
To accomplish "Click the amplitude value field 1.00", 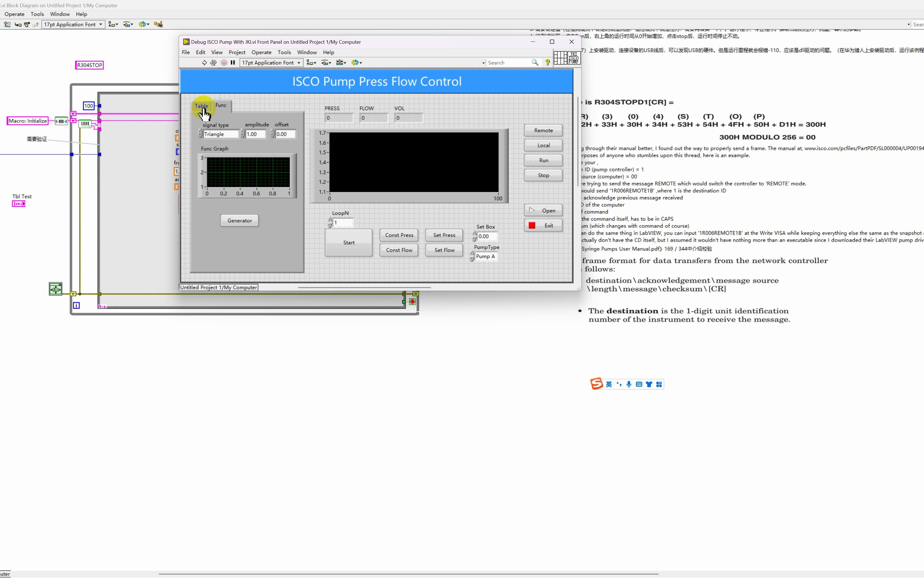I will (256, 134).
